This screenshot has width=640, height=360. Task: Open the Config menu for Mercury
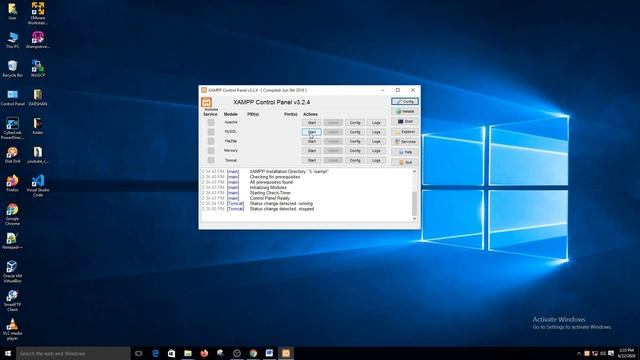click(x=355, y=151)
